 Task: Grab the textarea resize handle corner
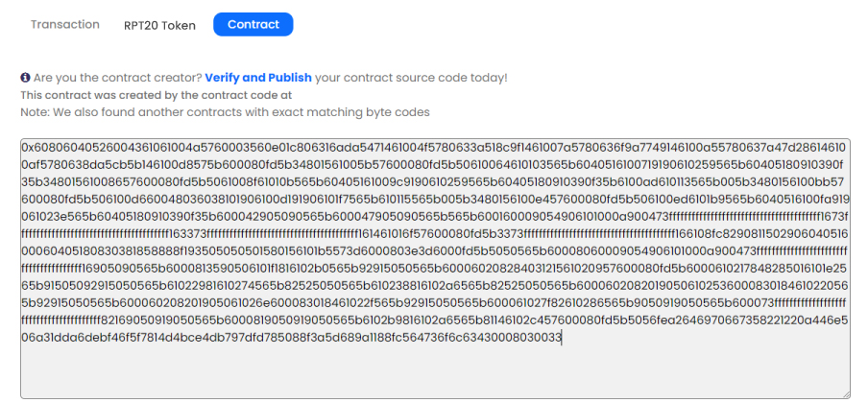(x=845, y=393)
